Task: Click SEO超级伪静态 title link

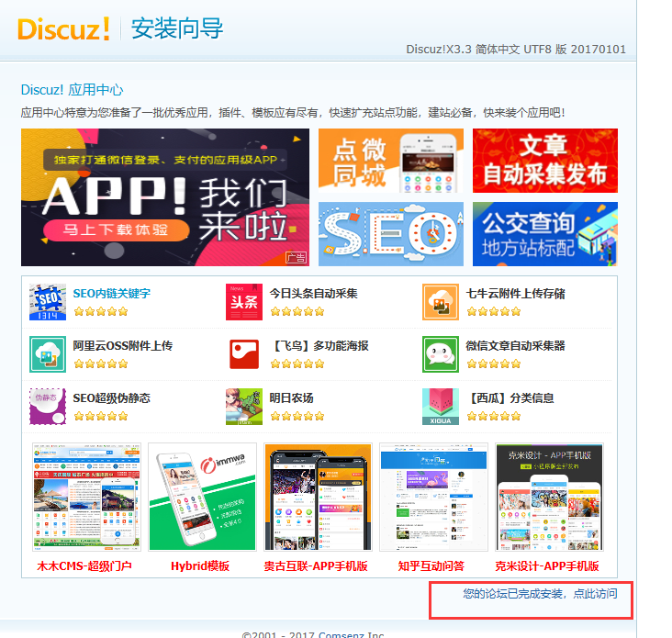Action: coord(111,398)
